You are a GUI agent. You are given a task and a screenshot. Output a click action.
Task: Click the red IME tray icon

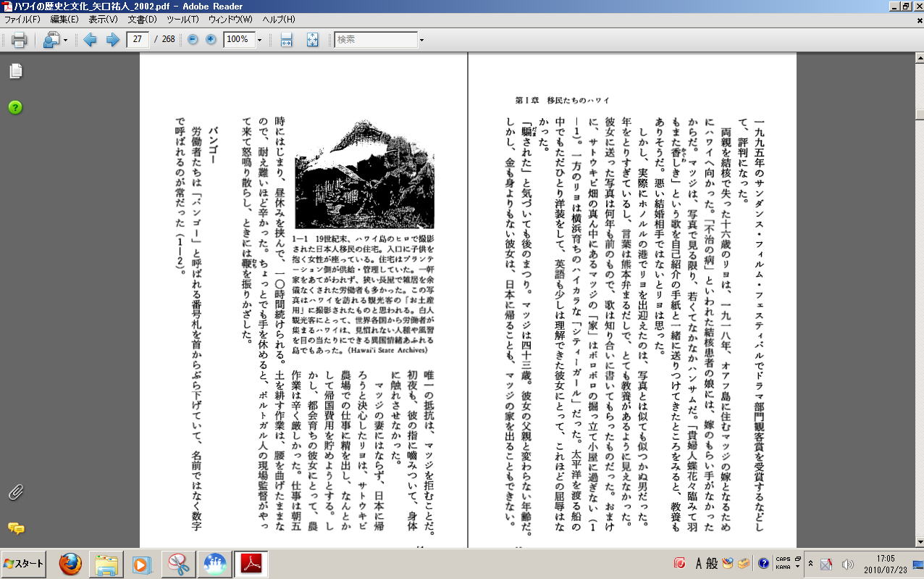(x=679, y=563)
